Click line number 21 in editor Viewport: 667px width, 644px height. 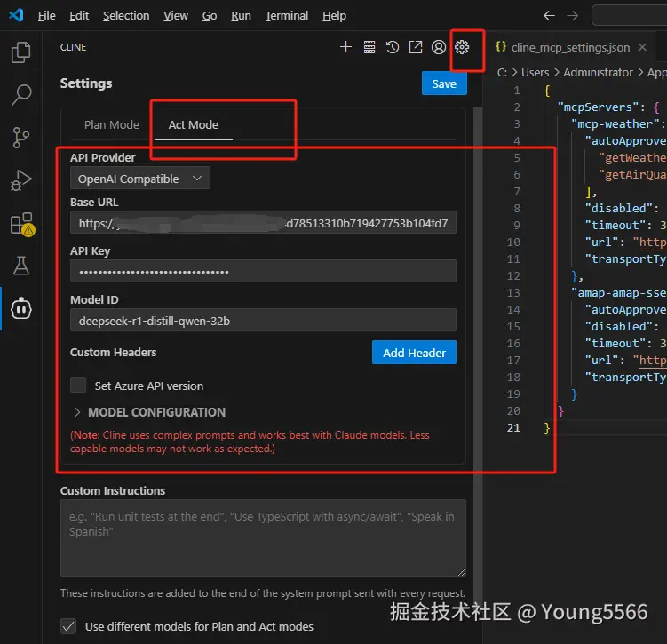pos(513,427)
